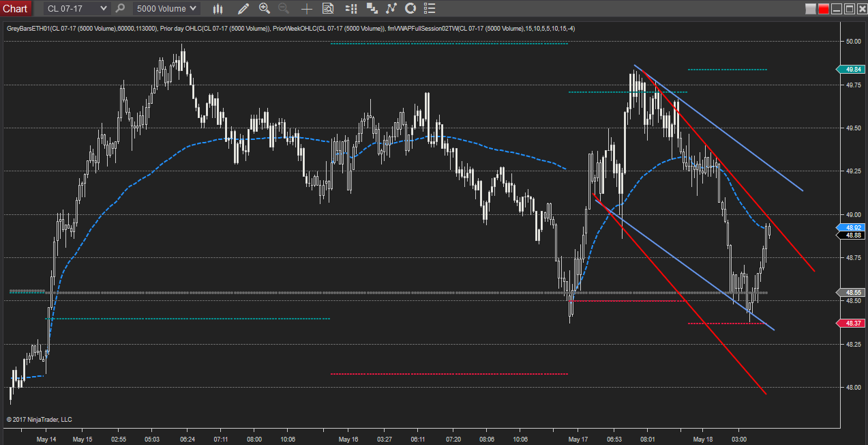This screenshot has width=868, height=445.
Task: Open the data box icon
Action: 328,8
